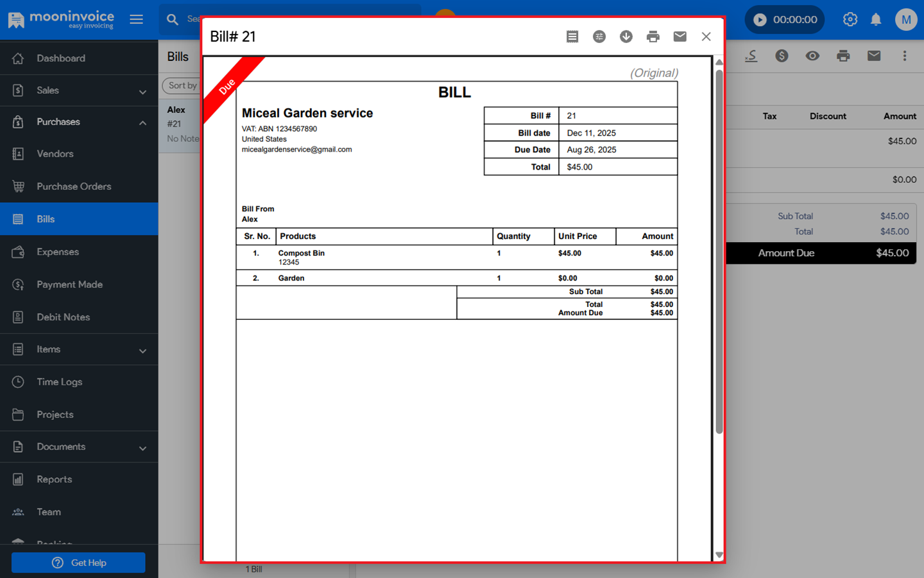The image size is (924, 578).
Task: Click the scroll-down arrow of the bill preview
Action: coord(719,555)
